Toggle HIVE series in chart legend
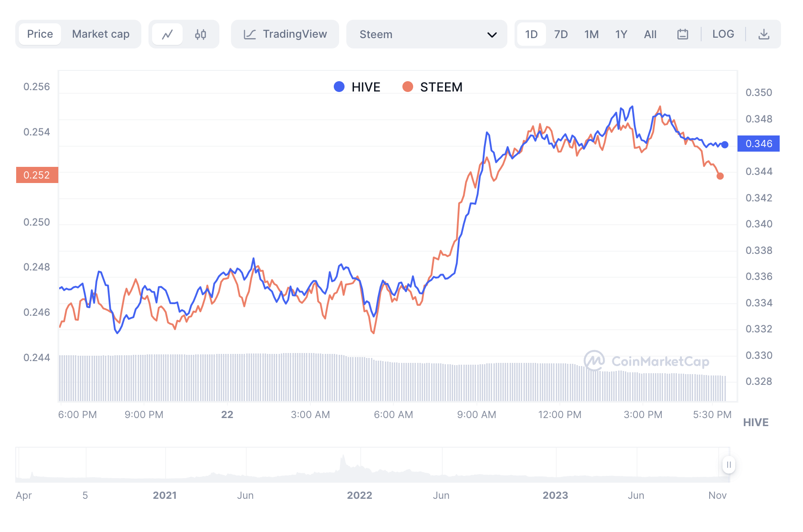The image size is (803, 532). click(x=357, y=87)
